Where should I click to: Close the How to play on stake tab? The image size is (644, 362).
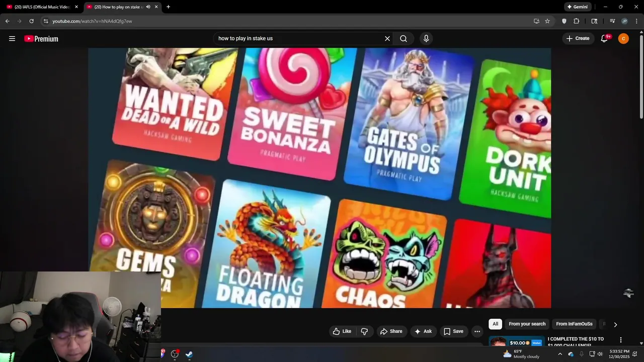156,7
